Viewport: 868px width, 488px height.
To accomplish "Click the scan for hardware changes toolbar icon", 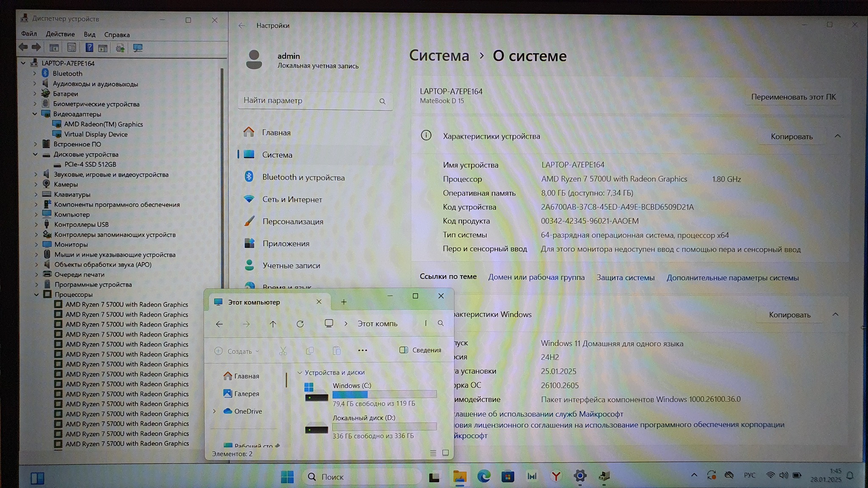I will (138, 48).
